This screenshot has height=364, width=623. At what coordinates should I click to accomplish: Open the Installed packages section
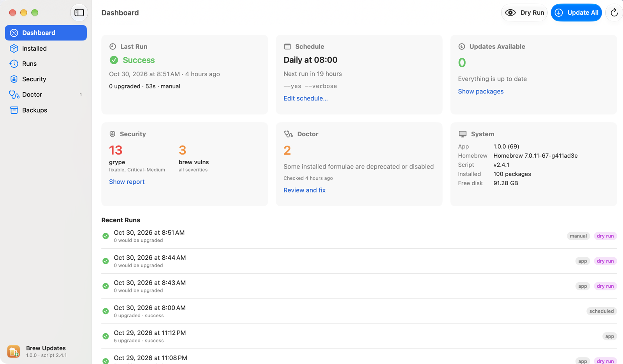[46, 48]
